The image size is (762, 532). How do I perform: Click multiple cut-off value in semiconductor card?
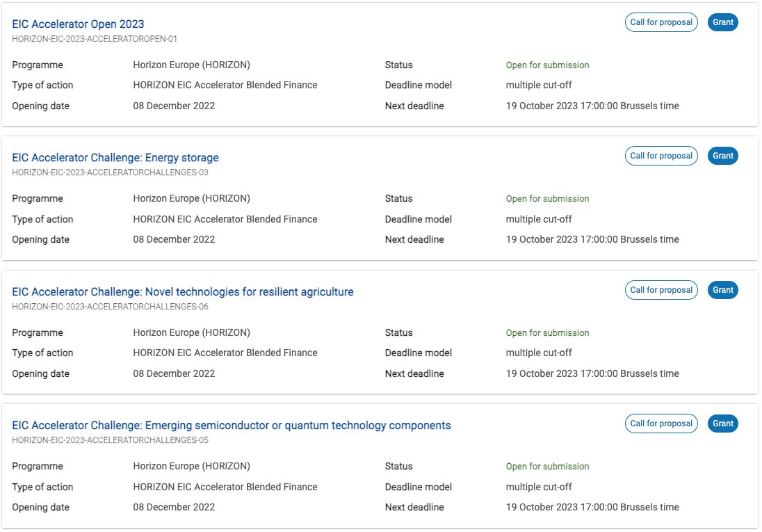tap(538, 487)
